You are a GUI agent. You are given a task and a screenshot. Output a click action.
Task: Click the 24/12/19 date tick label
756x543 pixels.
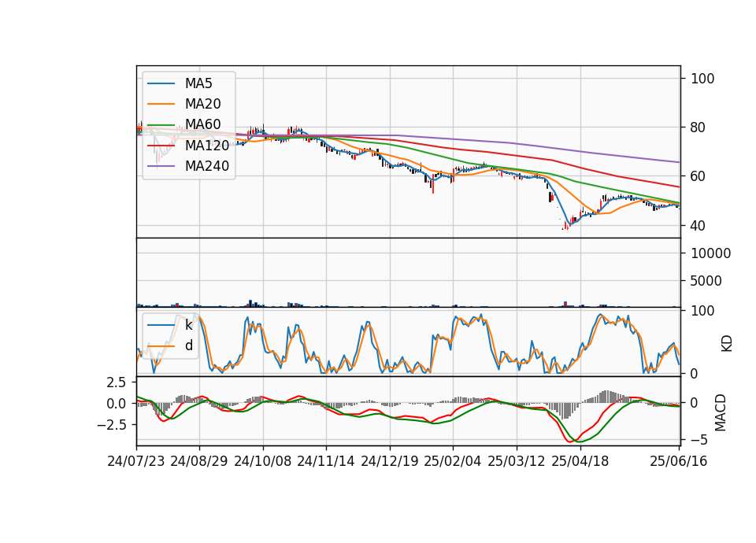[x=390, y=461]
